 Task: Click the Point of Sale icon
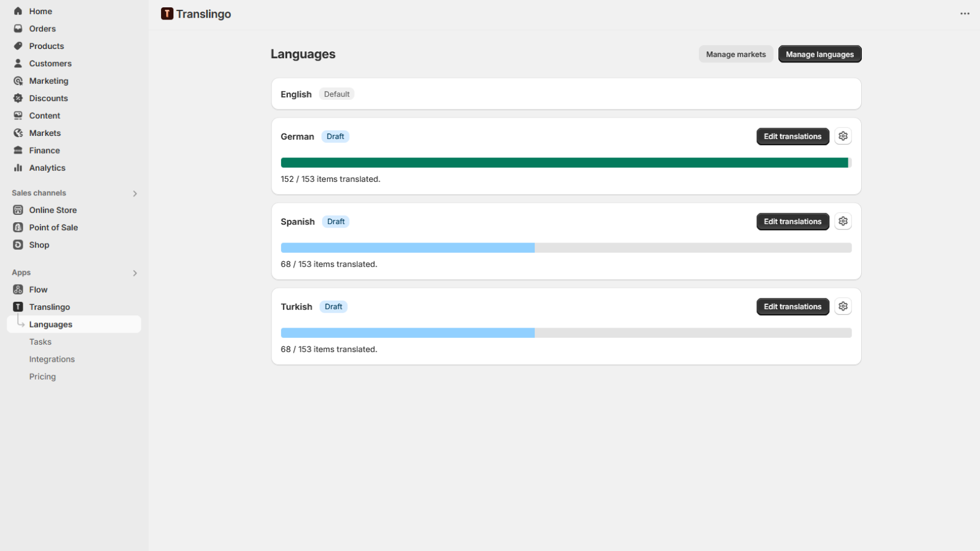(x=18, y=227)
